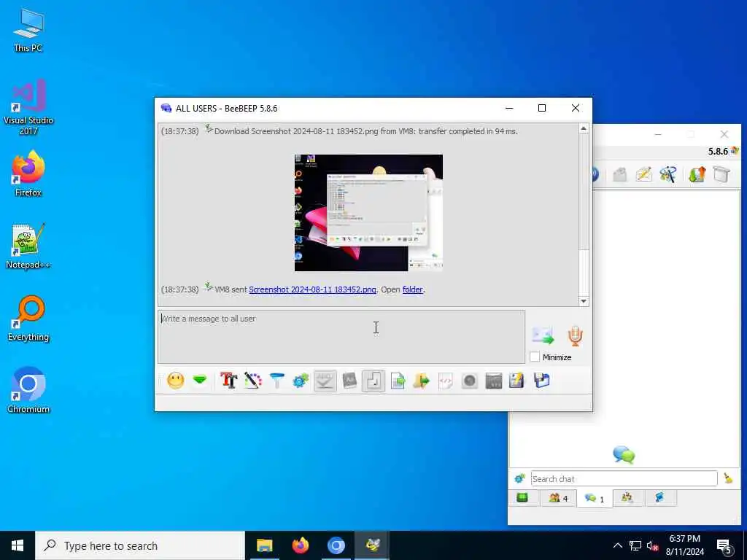
Task: Switch to the green grid tab
Action: coord(522,498)
